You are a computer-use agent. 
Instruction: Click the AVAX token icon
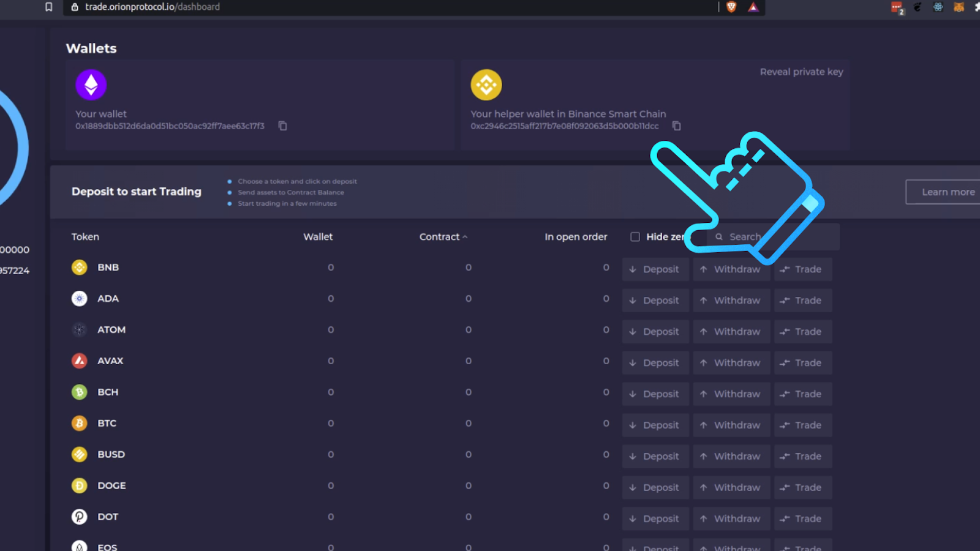80,361
